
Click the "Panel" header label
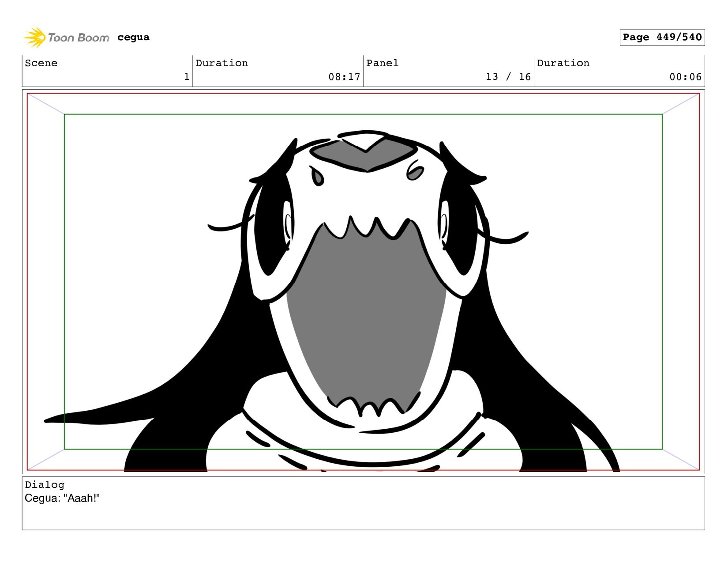(382, 63)
